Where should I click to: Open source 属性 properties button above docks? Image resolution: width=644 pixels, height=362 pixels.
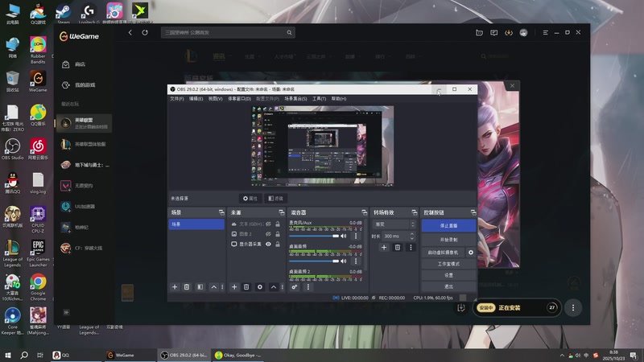tap(250, 199)
